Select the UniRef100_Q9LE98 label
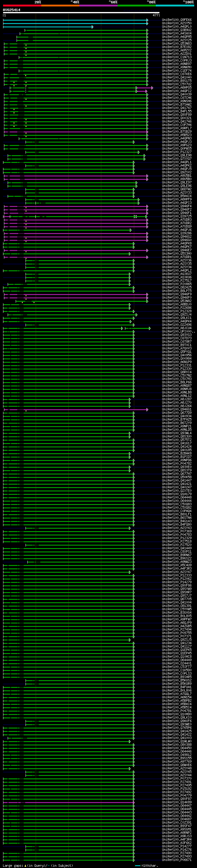 [x=176, y=155]
